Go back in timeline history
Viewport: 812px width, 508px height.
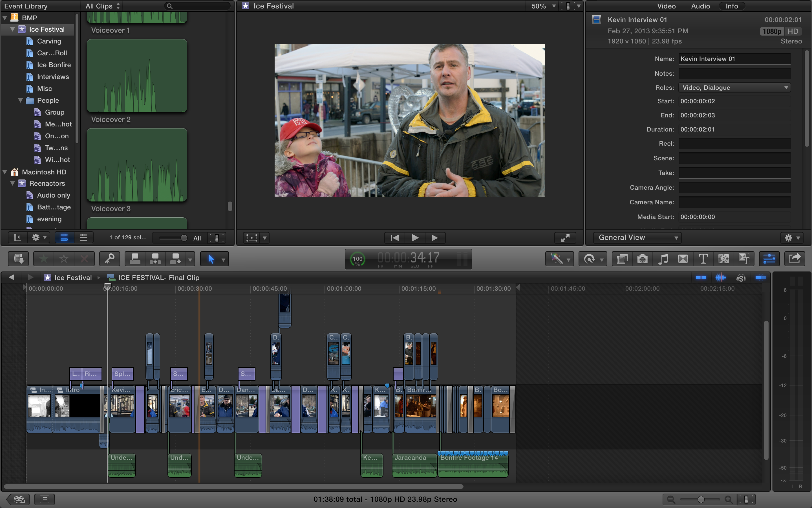click(11, 277)
